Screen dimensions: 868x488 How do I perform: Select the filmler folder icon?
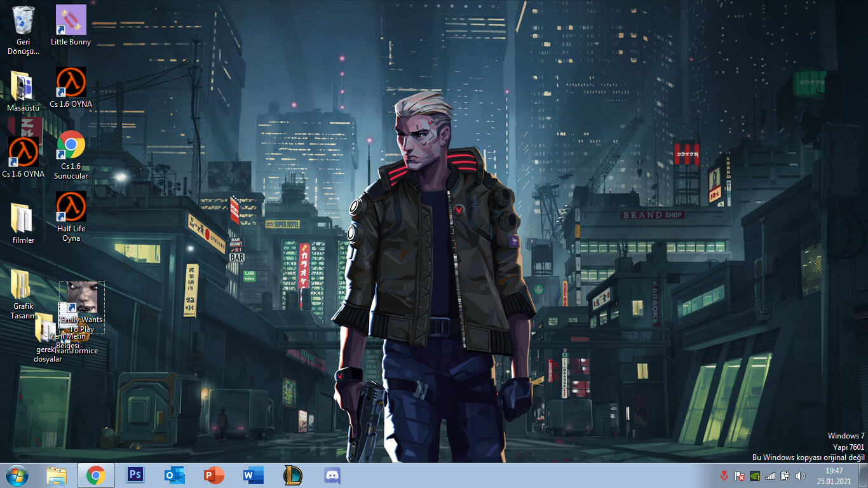[x=24, y=224]
